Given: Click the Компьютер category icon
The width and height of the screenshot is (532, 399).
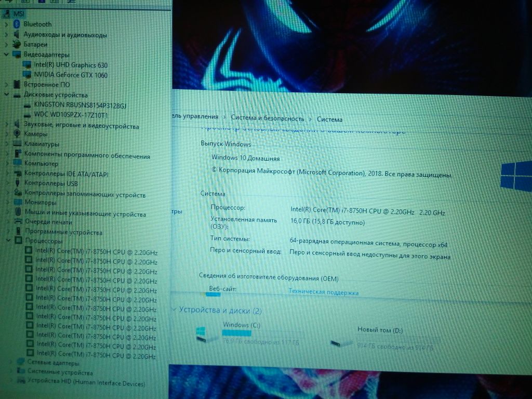Looking at the screenshot, I should click(18, 163).
